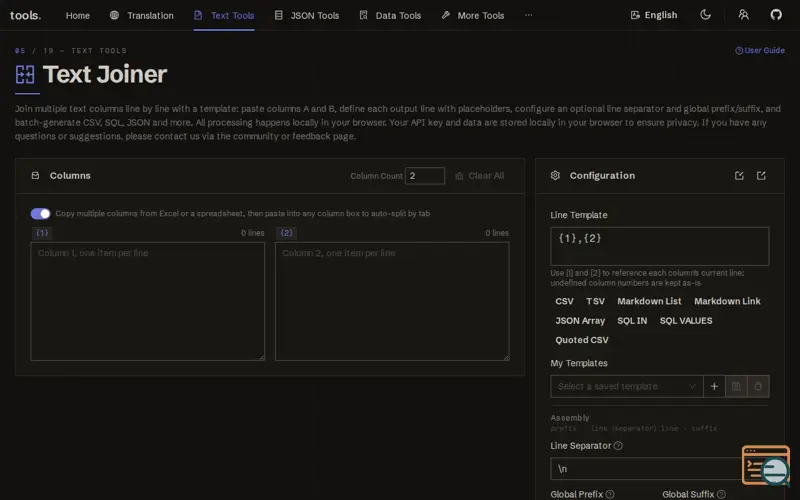Click the user account icon
Viewport: 800px width, 500px height.
pyautogui.click(x=743, y=14)
